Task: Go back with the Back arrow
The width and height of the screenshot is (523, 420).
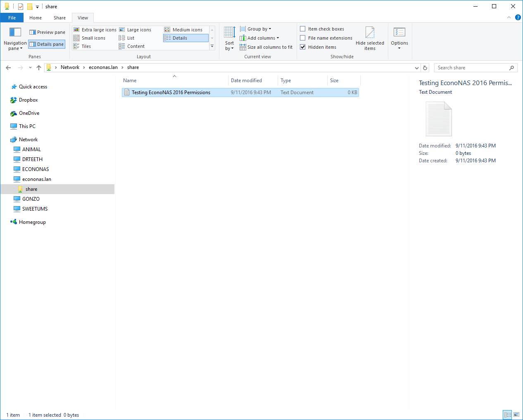Action: click(x=9, y=68)
